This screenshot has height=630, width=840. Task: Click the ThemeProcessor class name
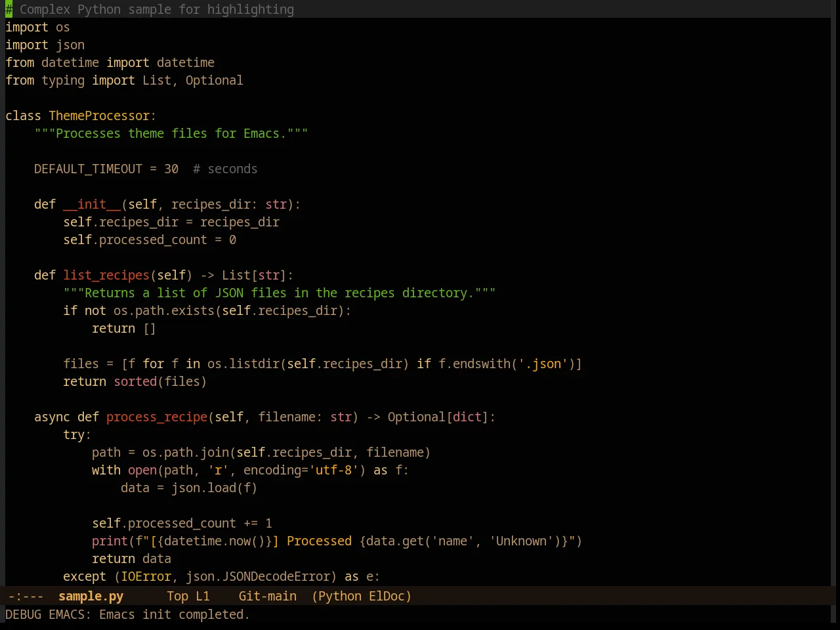coord(99,115)
